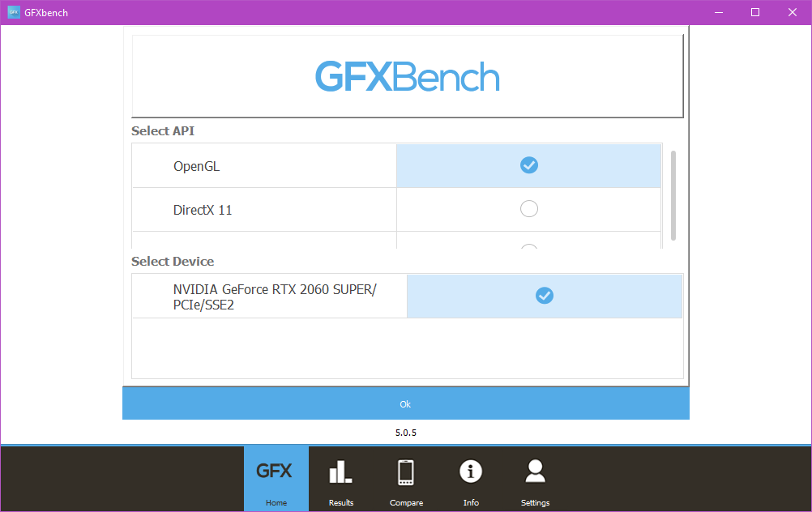Image resolution: width=812 pixels, height=512 pixels.
Task: Click the DirectX 11 label text
Action: [x=203, y=210]
